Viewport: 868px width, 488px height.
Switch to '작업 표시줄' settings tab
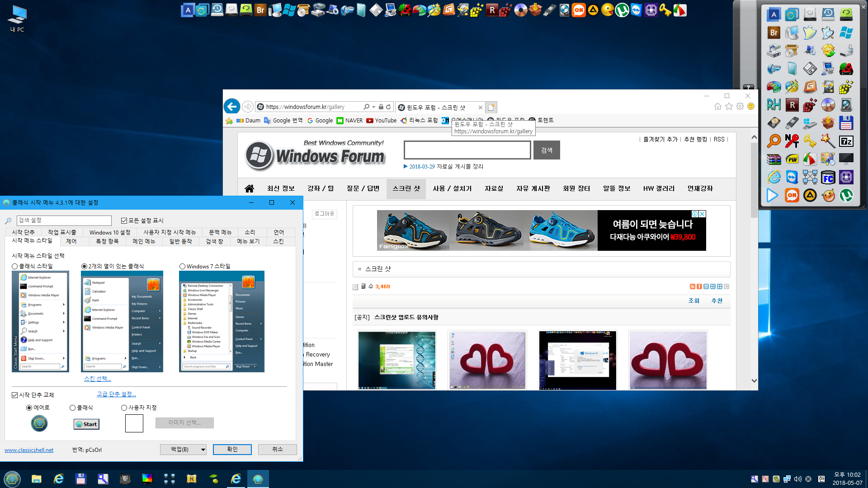pyautogui.click(x=62, y=232)
